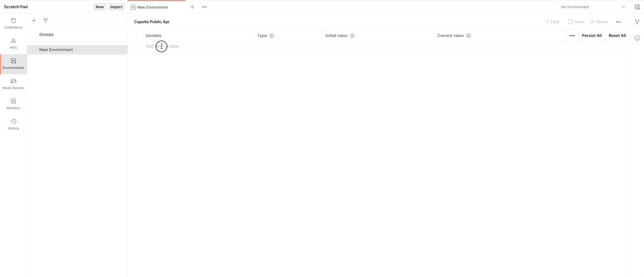The height and width of the screenshot is (277, 644).
Task: Click the Initial value info icon
Action: (352, 36)
